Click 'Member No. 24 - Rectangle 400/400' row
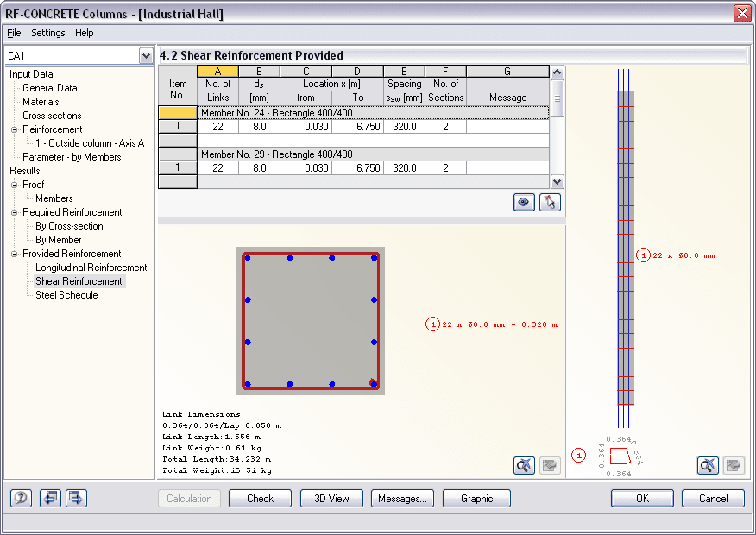The height and width of the screenshot is (535, 756). pos(373,113)
